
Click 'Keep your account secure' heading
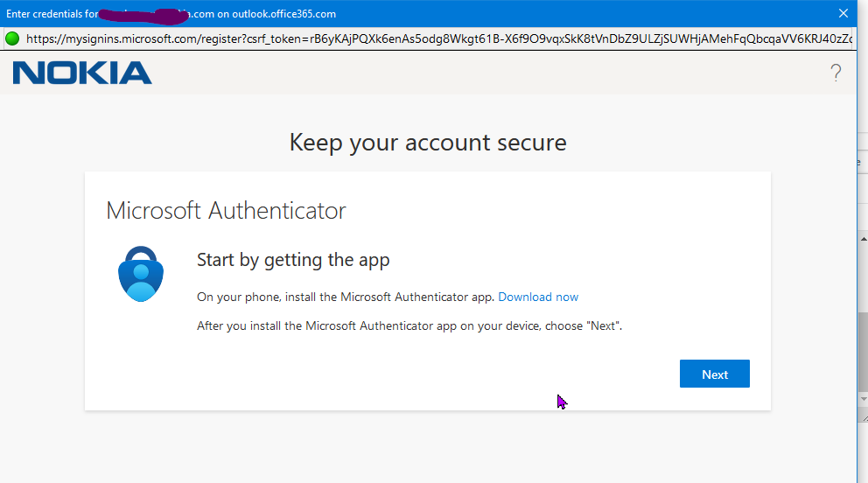[428, 143]
